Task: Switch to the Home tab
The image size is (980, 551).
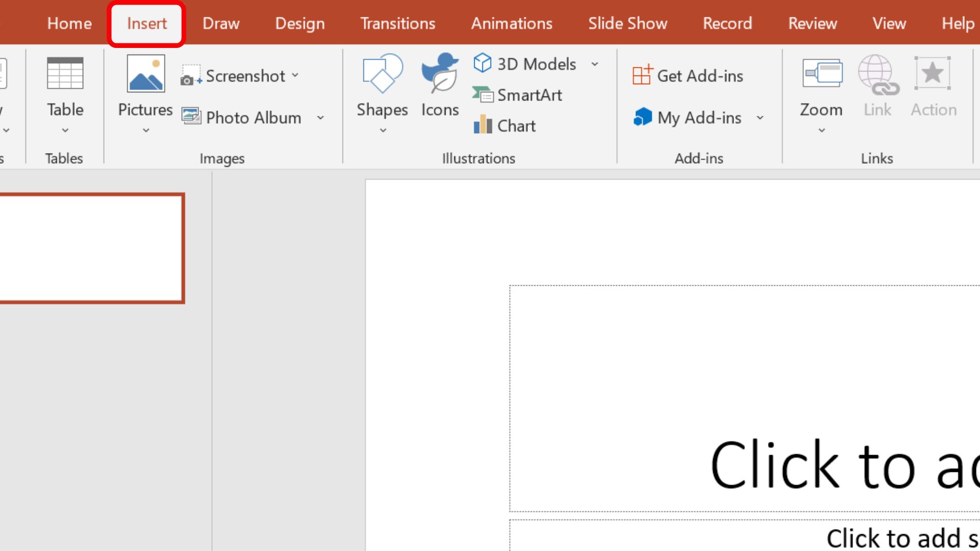Action: point(69,23)
